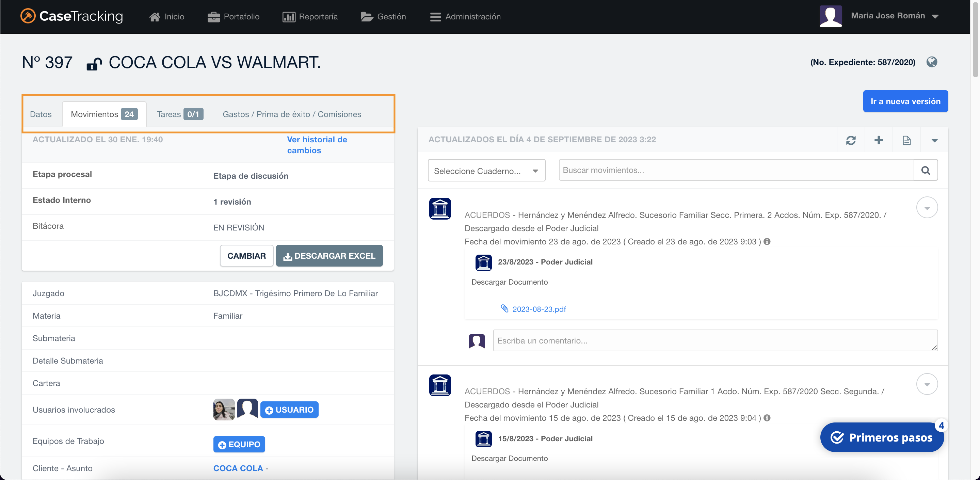Select the Movimientos tab
The width and height of the screenshot is (980, 480).
tap(104, 114)
